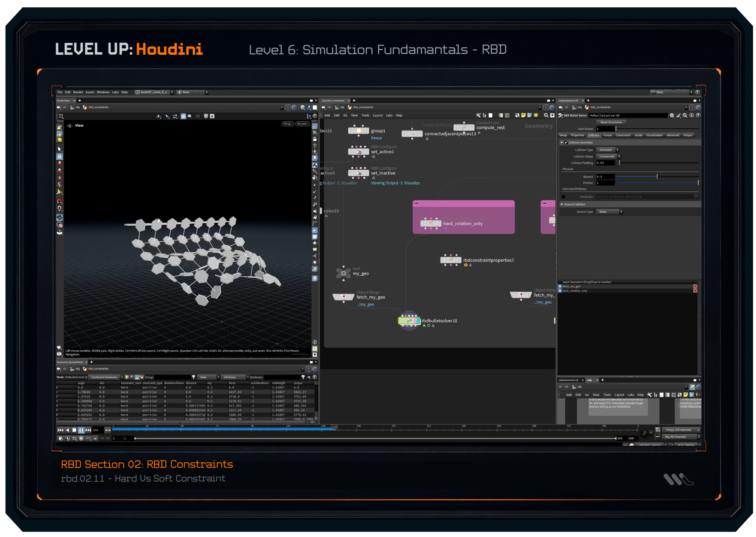
Task: Open the Collision Type dropdown
Action: [x=607, y=150]
